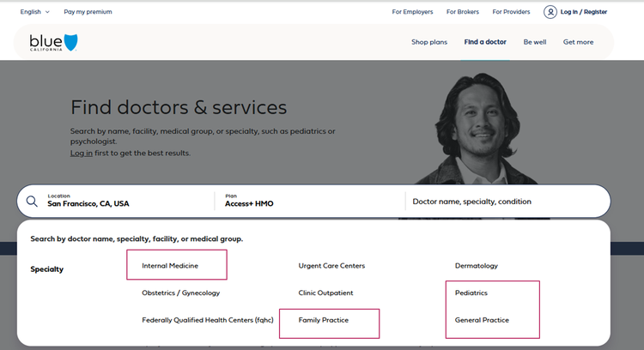Open the Shop plans menu
This screenshot has width=644, height=350.
click(429, 42)
